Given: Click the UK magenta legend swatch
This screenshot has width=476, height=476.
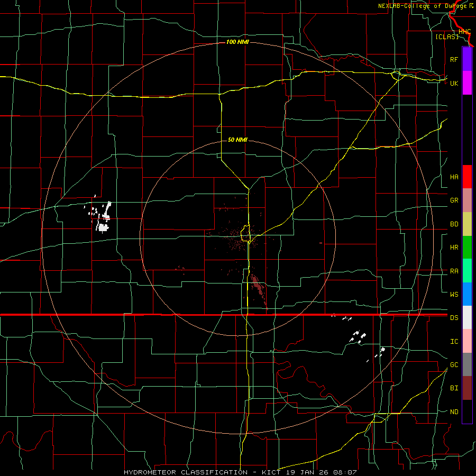Looking at the screenshot, I should [x=467, y=83].
